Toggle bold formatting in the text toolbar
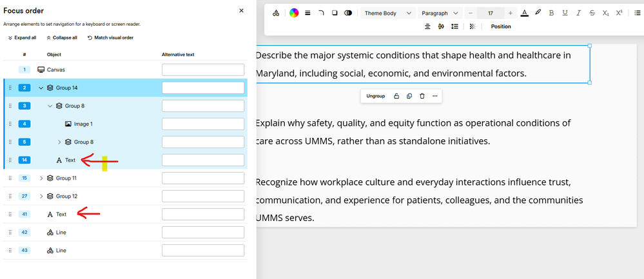The height and width of the screenshot is (279, 644). coord(551,13)
